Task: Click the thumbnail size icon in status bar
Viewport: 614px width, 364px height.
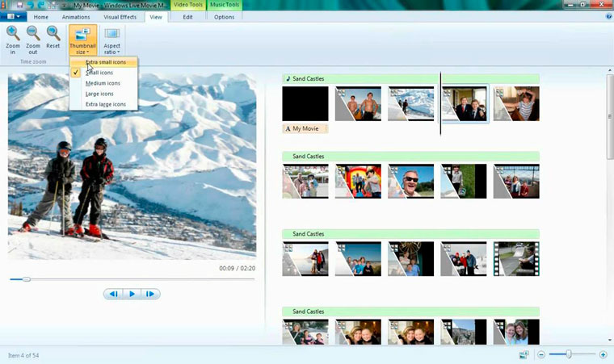Action: pyautogui.click(x=524, y=355)
